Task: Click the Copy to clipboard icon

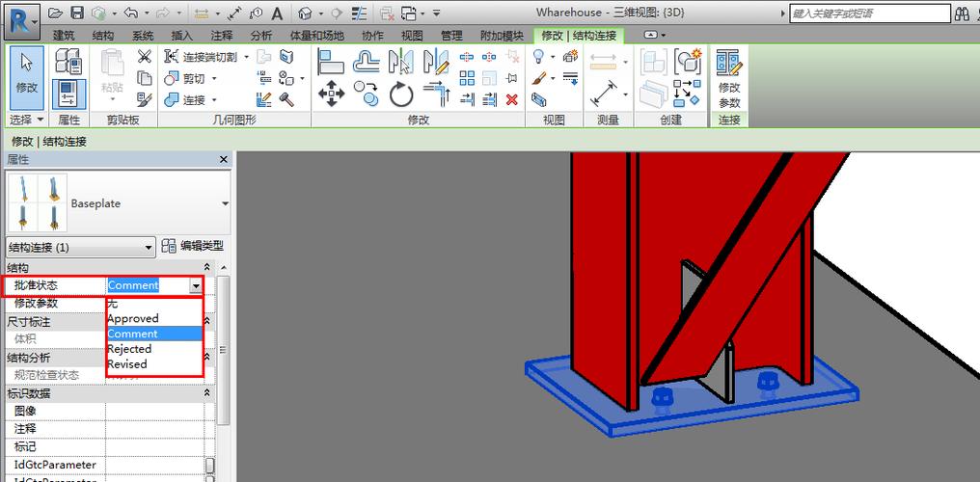Action: click(x=145, y=78)
